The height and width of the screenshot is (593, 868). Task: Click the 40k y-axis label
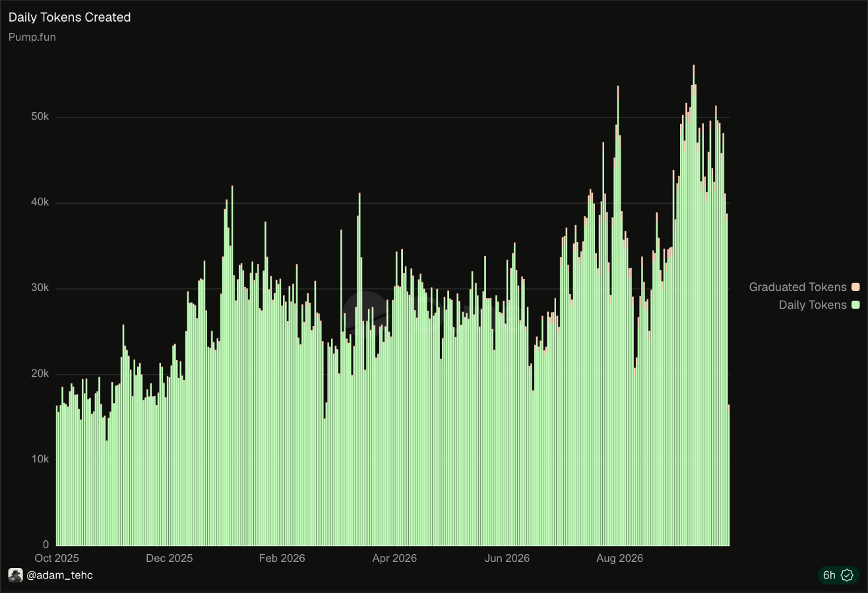coord(40,203)
